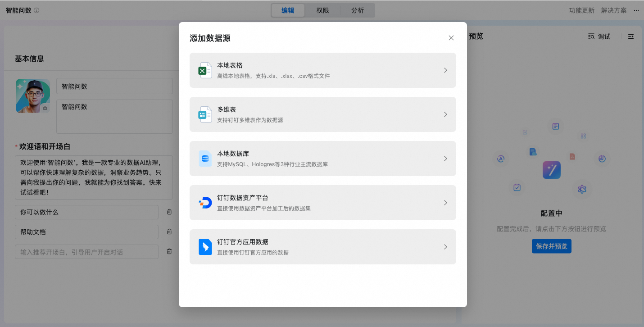This screenshot has height=327, width=644.
Task: Click the 预览 panel heading
Action: tap(476, 36)
